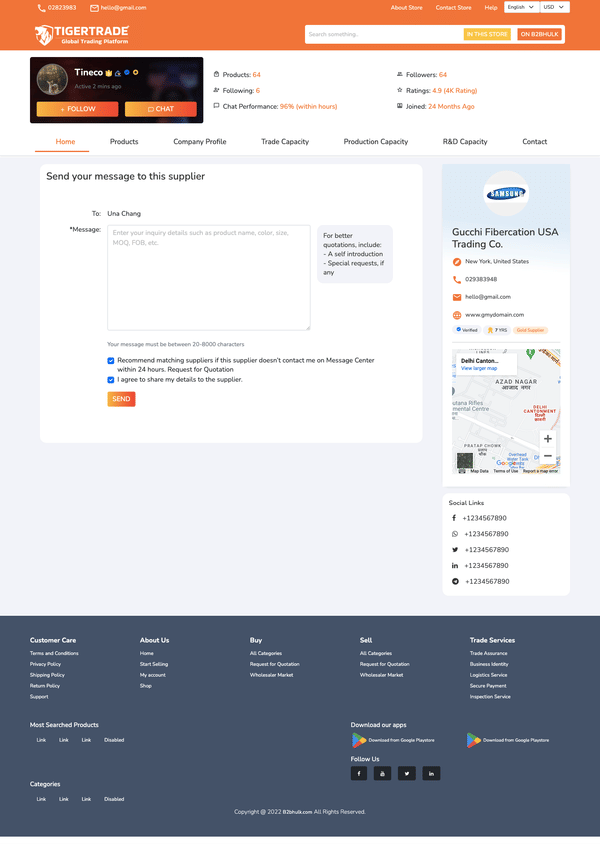Viewport: 600px width, 847px height.
Task: Open Secure Payment footer link
Action: [488, 686]
